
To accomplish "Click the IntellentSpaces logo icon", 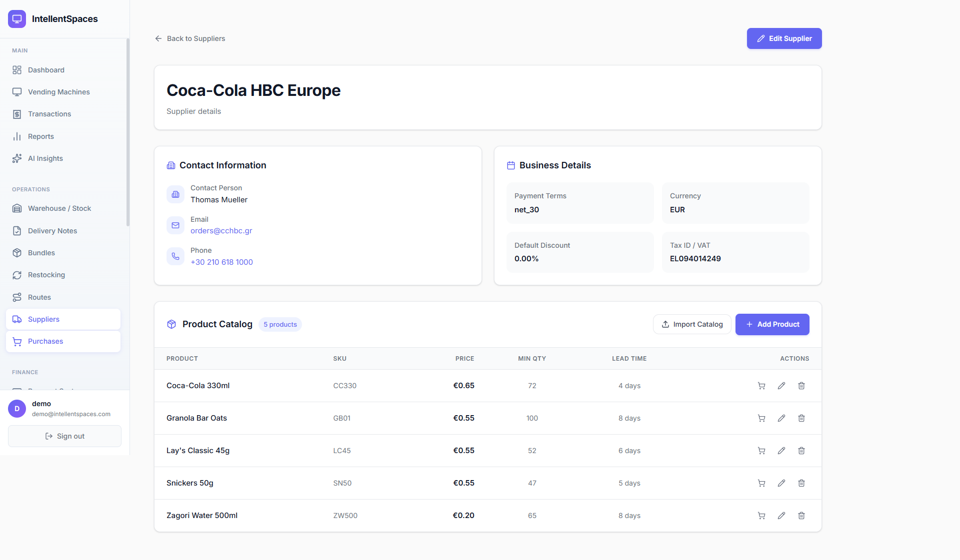I will point(17,19).
